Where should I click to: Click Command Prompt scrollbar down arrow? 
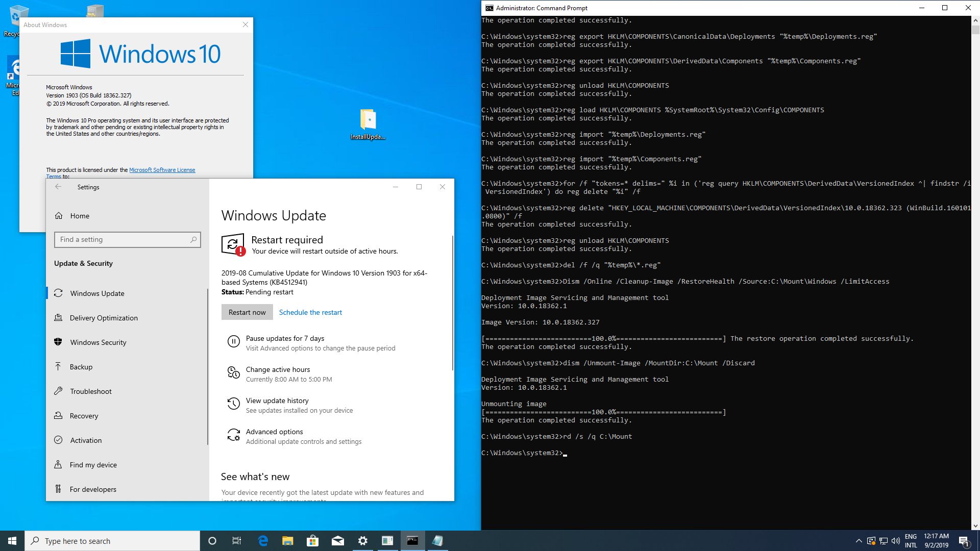point(975,525)
